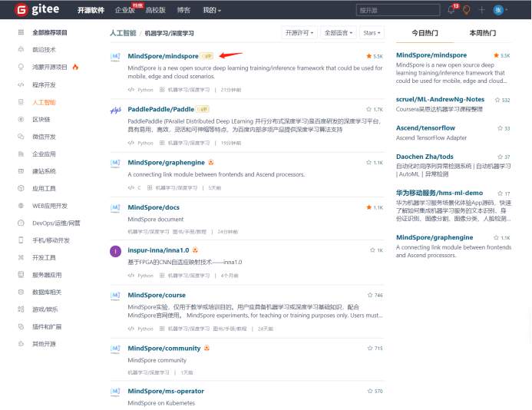The width and height of the screenshot is (532, 410).
Task: Click the sidebar icon for 服务器应用
Action: [21, 275]
